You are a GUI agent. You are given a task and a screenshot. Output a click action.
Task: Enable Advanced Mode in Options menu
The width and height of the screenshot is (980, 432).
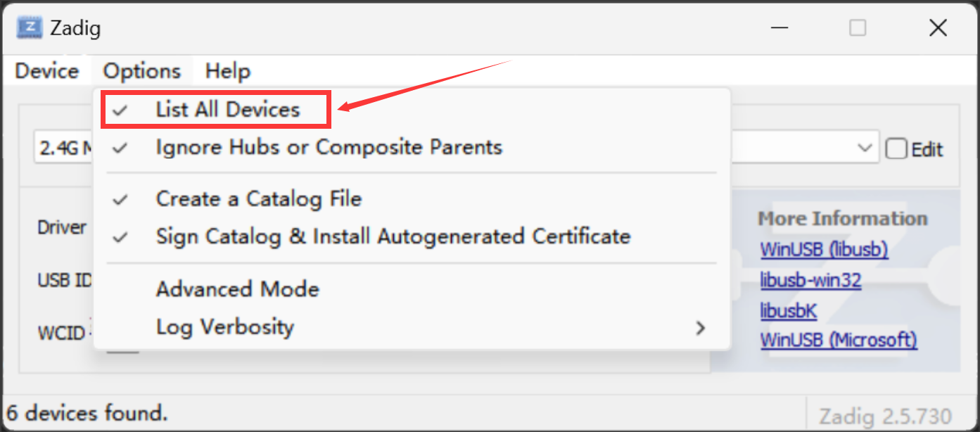click(237, 289)
